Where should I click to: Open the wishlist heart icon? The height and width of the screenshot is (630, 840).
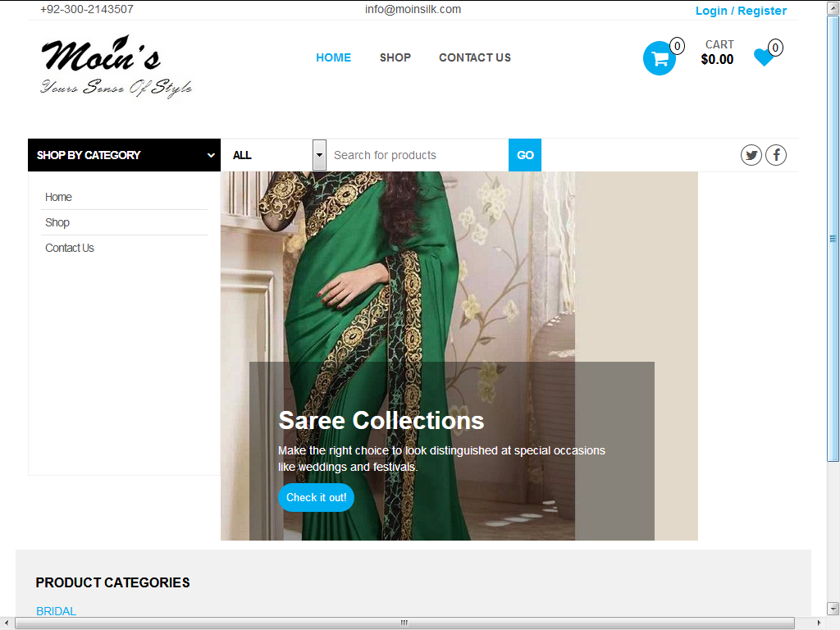pyautogui.click(x=764, y=57)
